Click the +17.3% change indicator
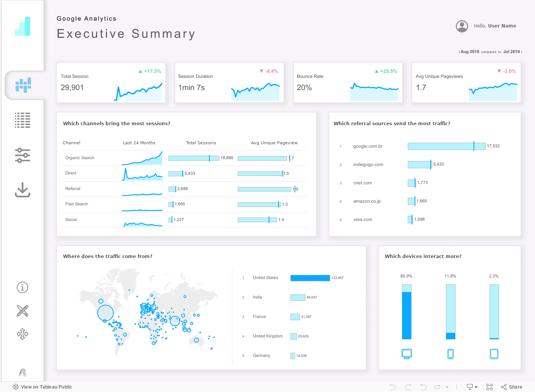The image size is (535, 392). pos(150,71)
